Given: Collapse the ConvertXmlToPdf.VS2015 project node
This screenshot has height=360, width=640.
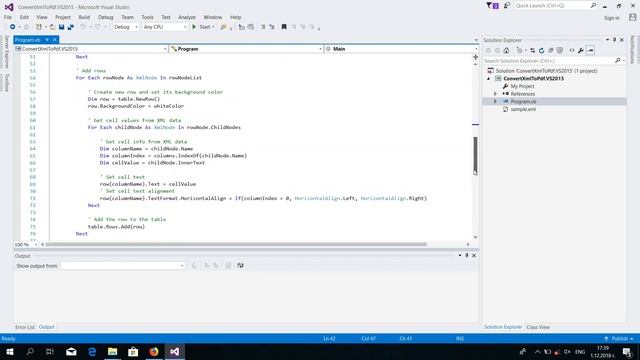Looking at the screenshot, I should [489, 78].
